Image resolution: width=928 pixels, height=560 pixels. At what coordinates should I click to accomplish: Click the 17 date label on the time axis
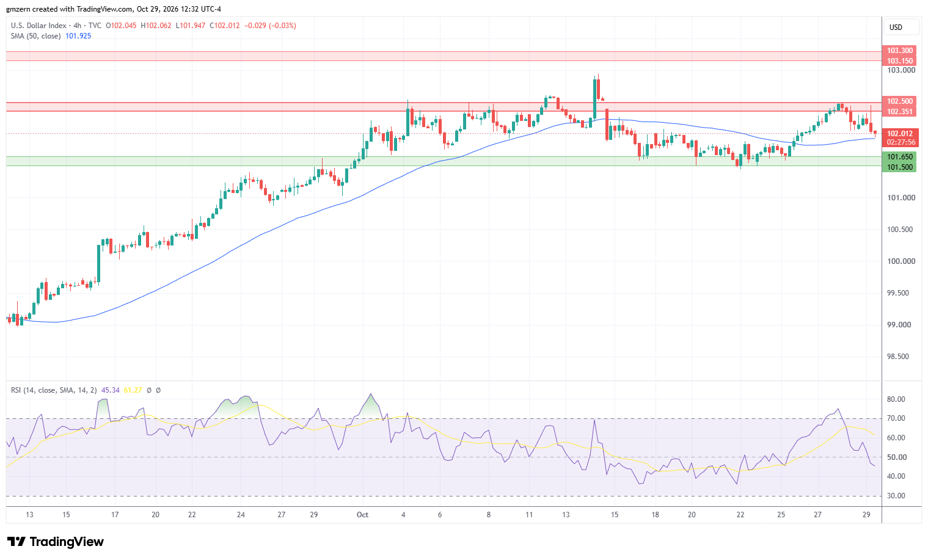coord(115,515)
